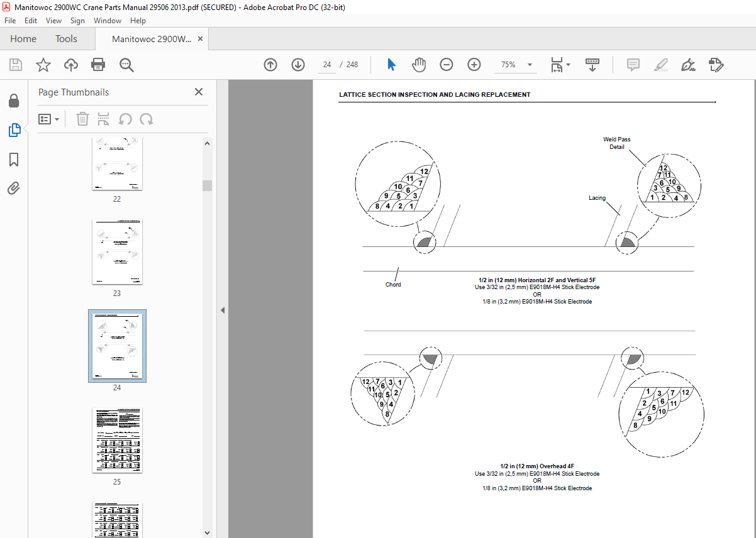Zoom out with the minus button
The image size is (756, 538).
pos(447,65)
